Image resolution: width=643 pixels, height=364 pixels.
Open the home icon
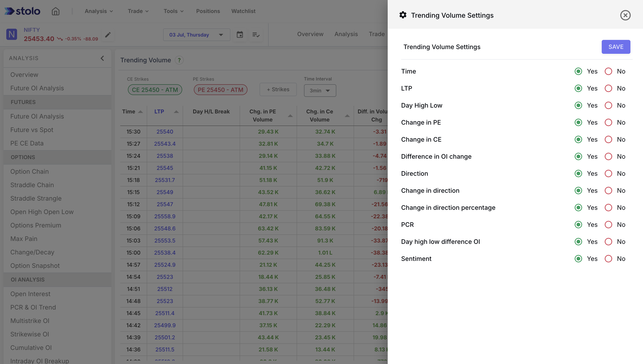pyautogui.click(x=56, y=11)
